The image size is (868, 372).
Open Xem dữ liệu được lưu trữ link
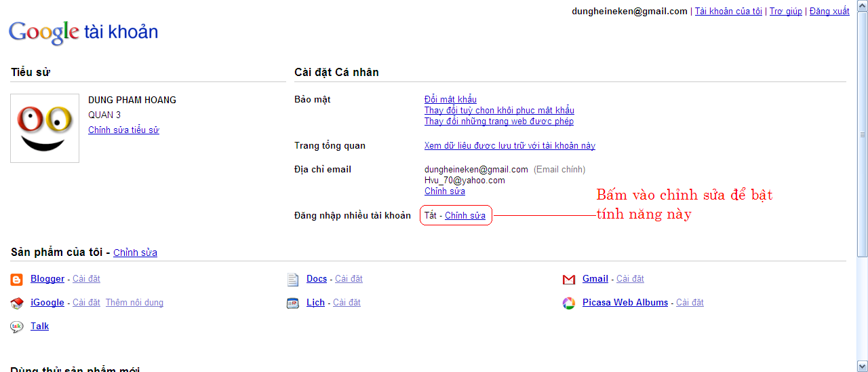510,145
